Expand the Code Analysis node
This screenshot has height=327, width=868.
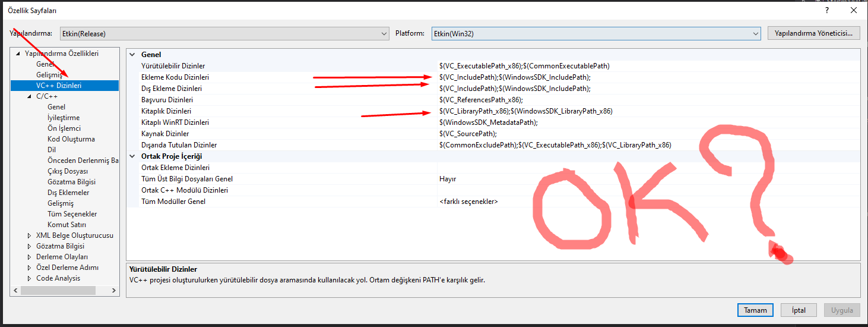tap(29, 278)
